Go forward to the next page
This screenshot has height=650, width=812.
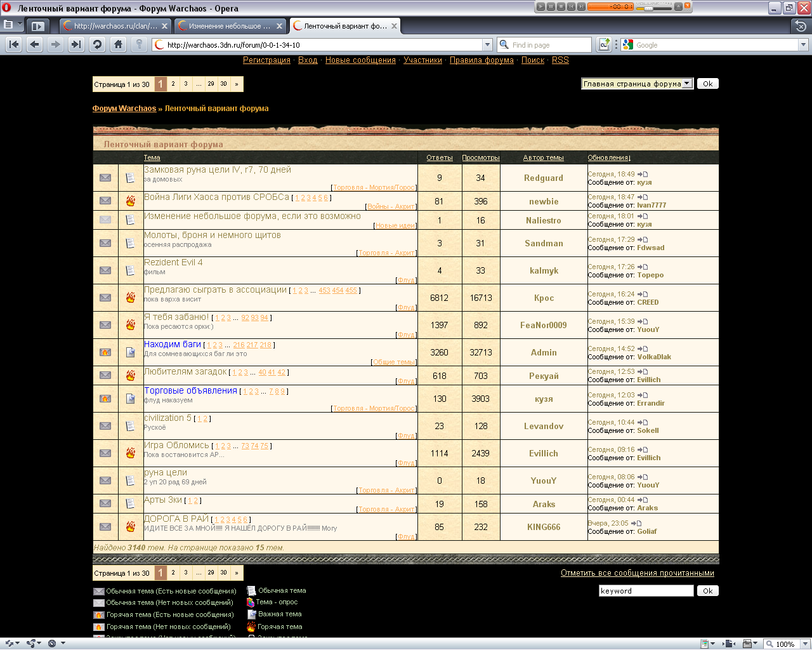(55, 44)
